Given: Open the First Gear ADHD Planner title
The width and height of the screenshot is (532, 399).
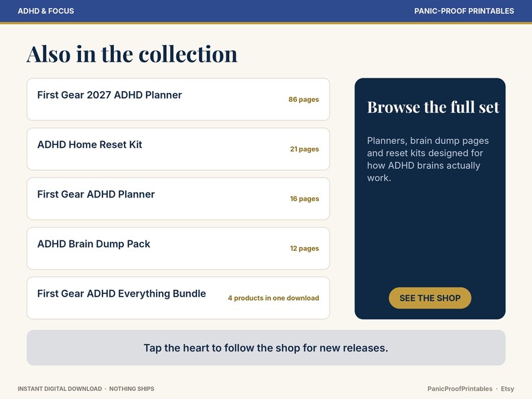Looking at the screenshot, I should pos(96,194).
